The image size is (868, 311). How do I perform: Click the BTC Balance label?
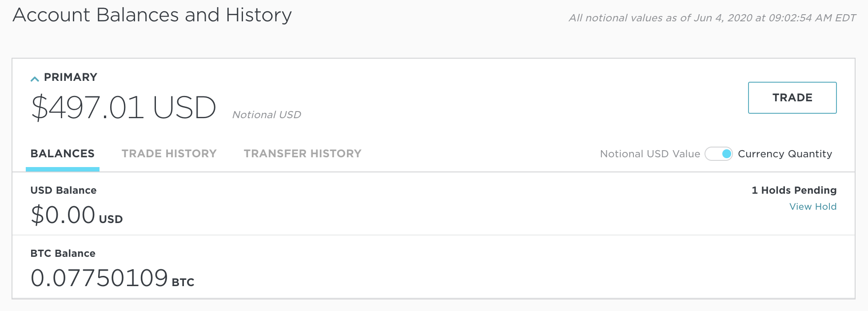tap(63, 253)
